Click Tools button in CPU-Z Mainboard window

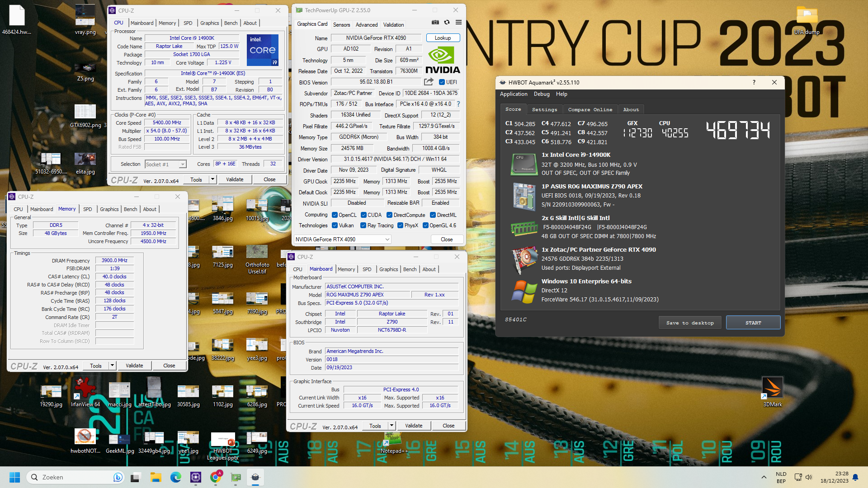tap(375, 426)
